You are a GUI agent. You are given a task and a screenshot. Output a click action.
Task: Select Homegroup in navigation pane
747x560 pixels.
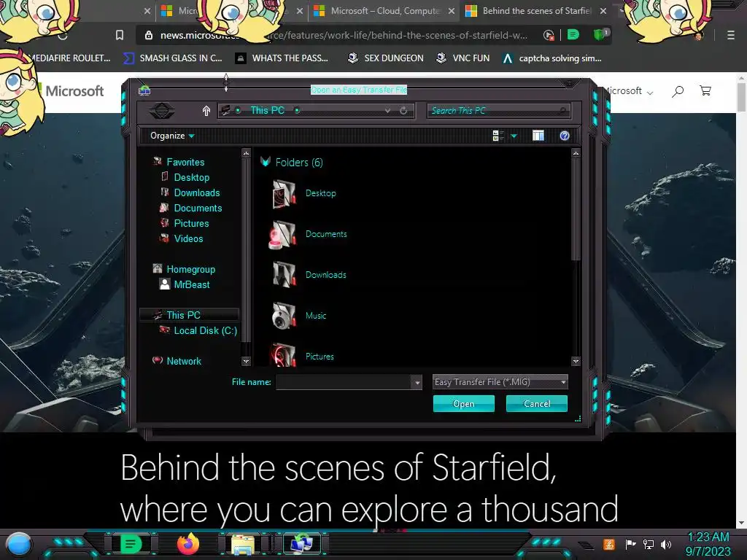190,270
